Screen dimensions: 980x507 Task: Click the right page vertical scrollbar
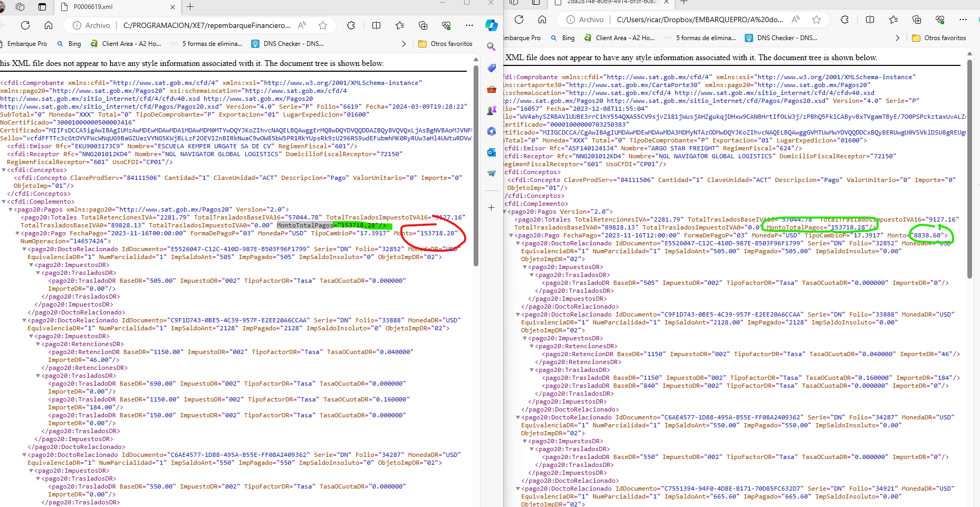point(969,168)
